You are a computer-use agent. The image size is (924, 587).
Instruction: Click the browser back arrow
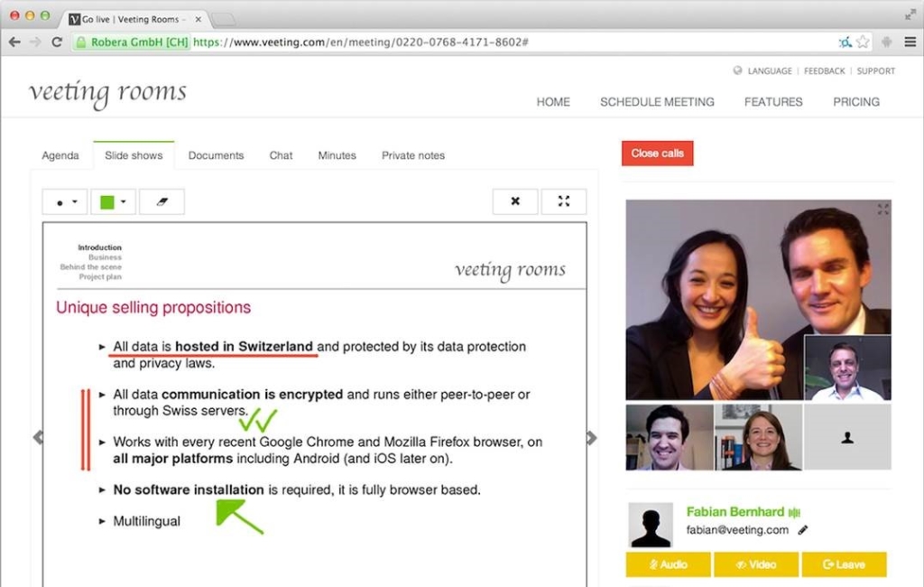click(14, 42)
